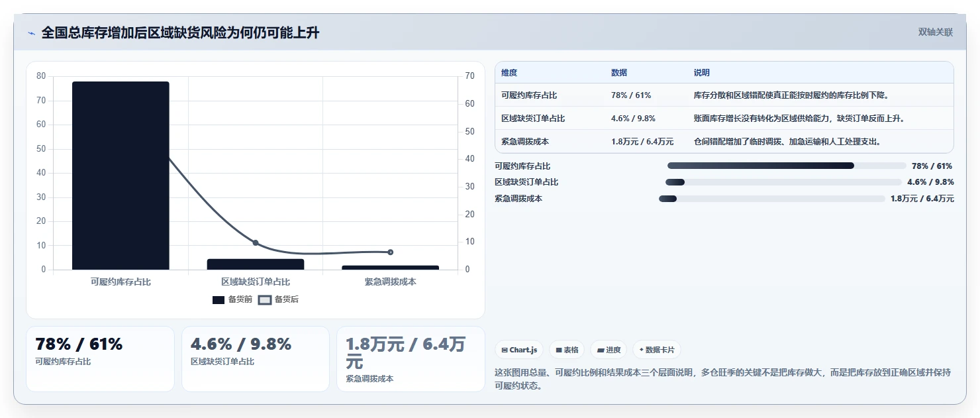The image size is (980, 418).
Task: Click the 数据 column header
Action: tap(619, 73)
